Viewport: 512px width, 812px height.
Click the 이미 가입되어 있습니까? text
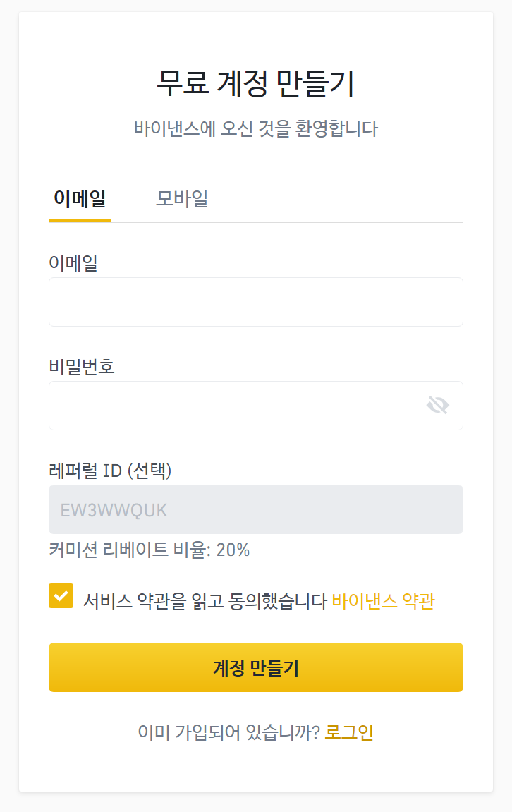(228, 732)
